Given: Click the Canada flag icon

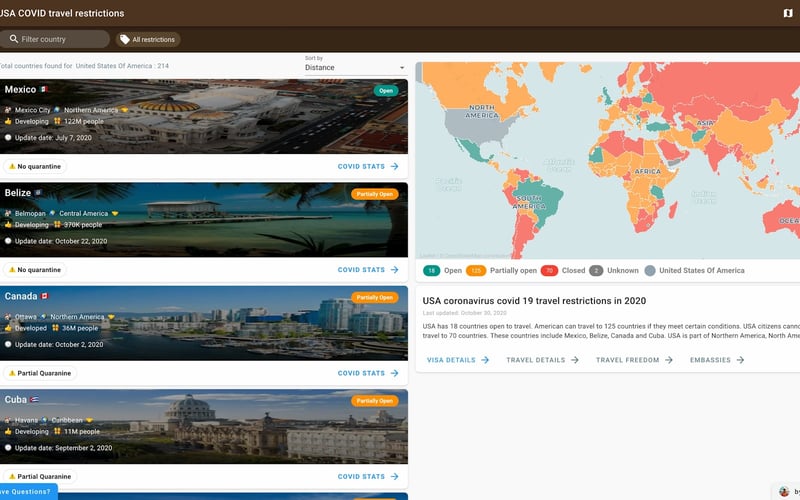Looking at the screenshot, I should coord(44,296).
